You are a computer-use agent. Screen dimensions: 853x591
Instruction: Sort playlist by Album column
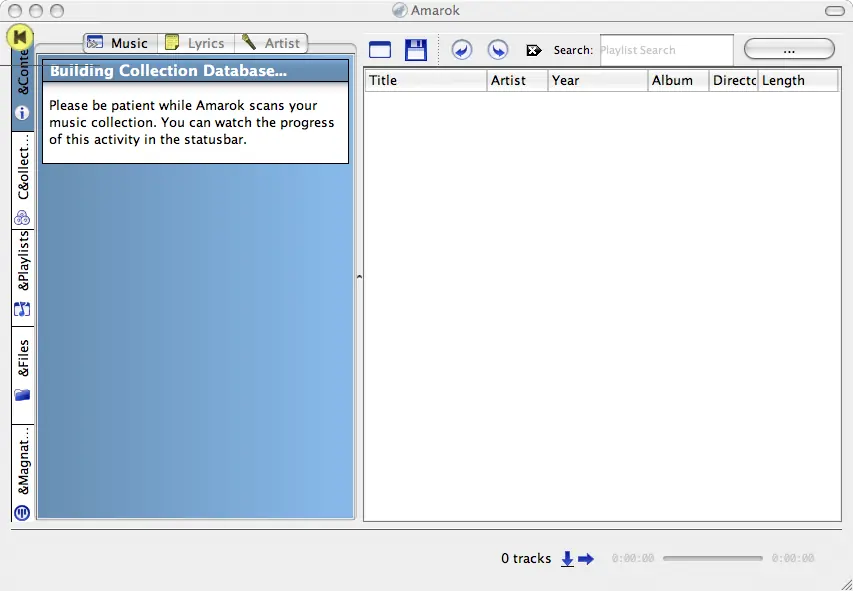tap(678, 81)
